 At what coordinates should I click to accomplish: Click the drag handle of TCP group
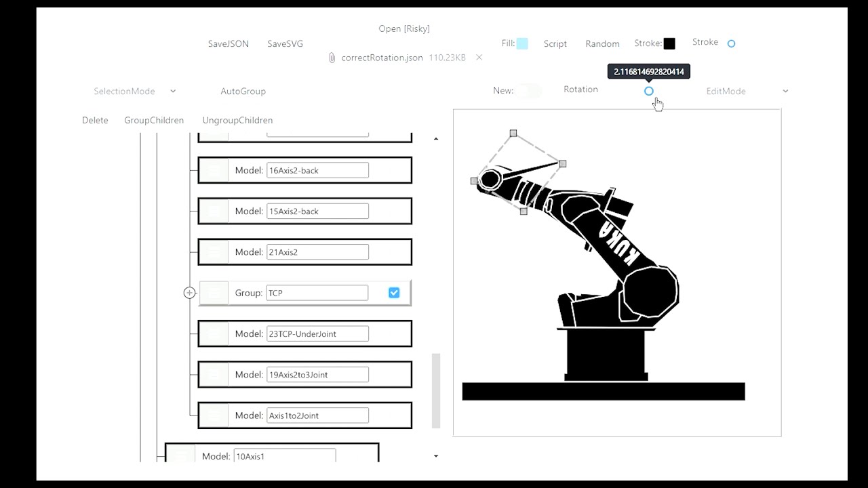[214, 293]
